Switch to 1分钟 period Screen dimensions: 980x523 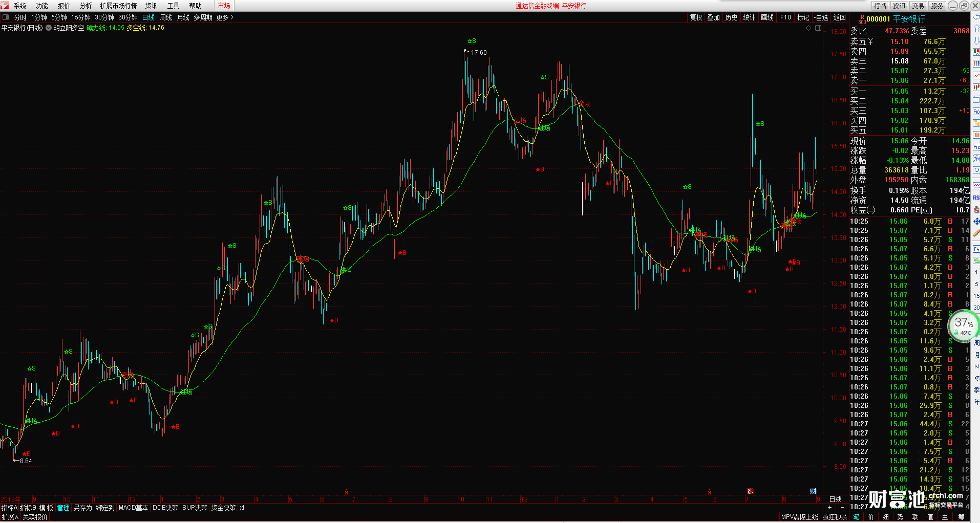click(39, 17)
